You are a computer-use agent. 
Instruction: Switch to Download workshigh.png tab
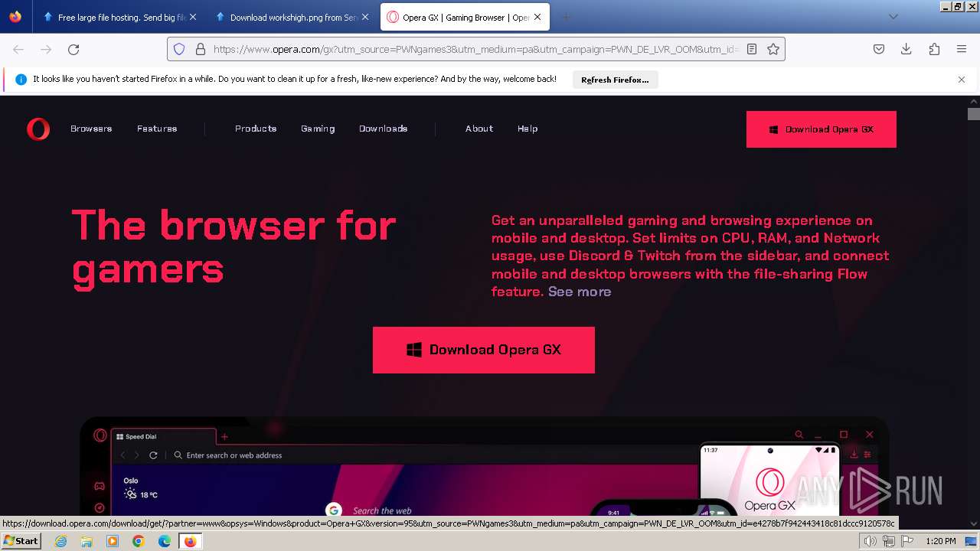[x=292, y=17]
